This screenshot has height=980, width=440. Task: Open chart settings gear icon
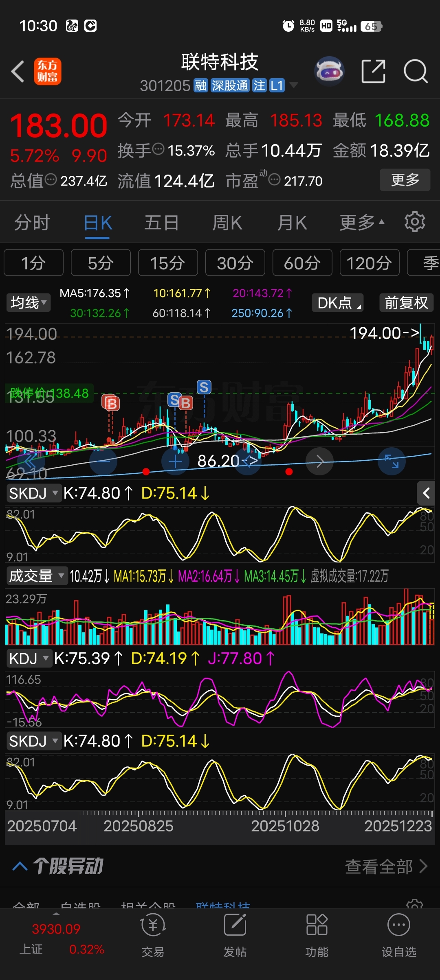415,222
